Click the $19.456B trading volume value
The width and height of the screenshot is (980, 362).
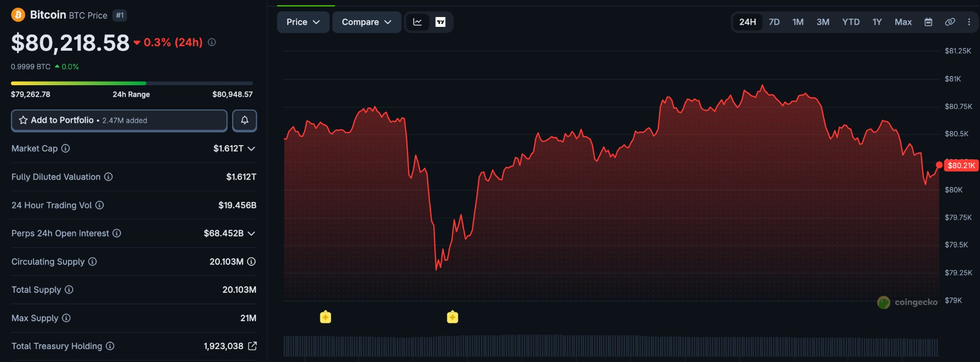[237, 205]
